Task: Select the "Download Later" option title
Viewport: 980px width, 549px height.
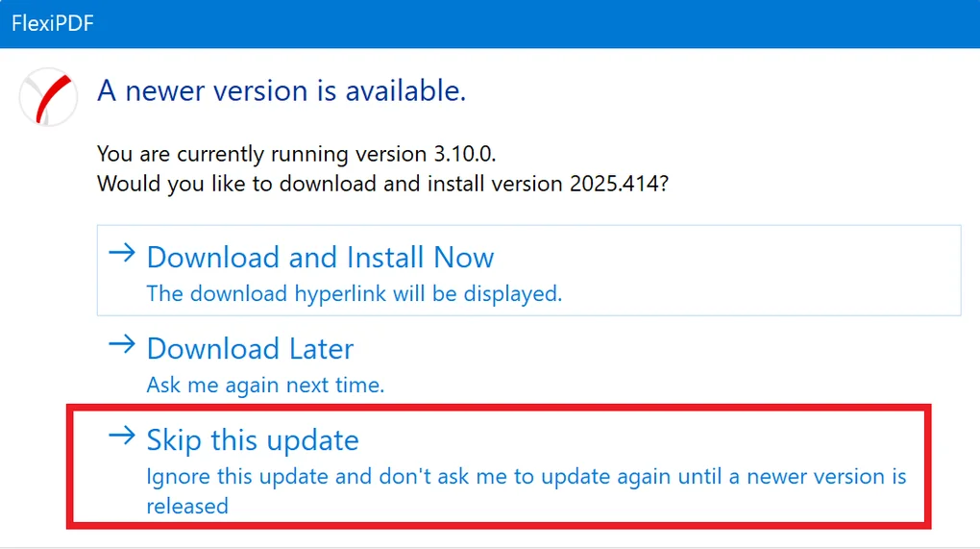Action: point(250,349)
